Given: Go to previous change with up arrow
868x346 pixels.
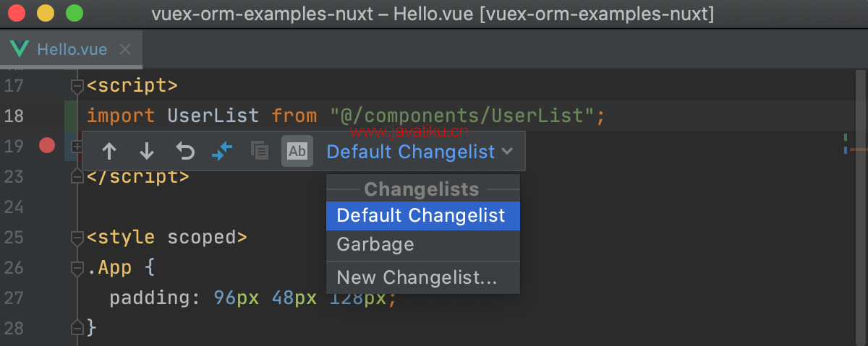Looking at the screenshot, I should pyautogui.click(x=109, y=152).
